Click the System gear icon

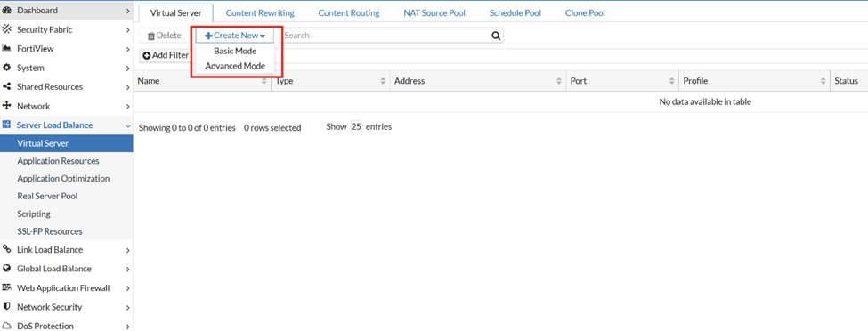7,68
